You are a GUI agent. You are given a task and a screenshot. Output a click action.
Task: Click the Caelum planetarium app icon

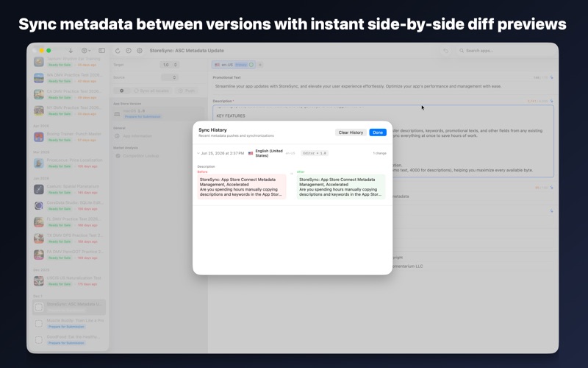[39, 189]
